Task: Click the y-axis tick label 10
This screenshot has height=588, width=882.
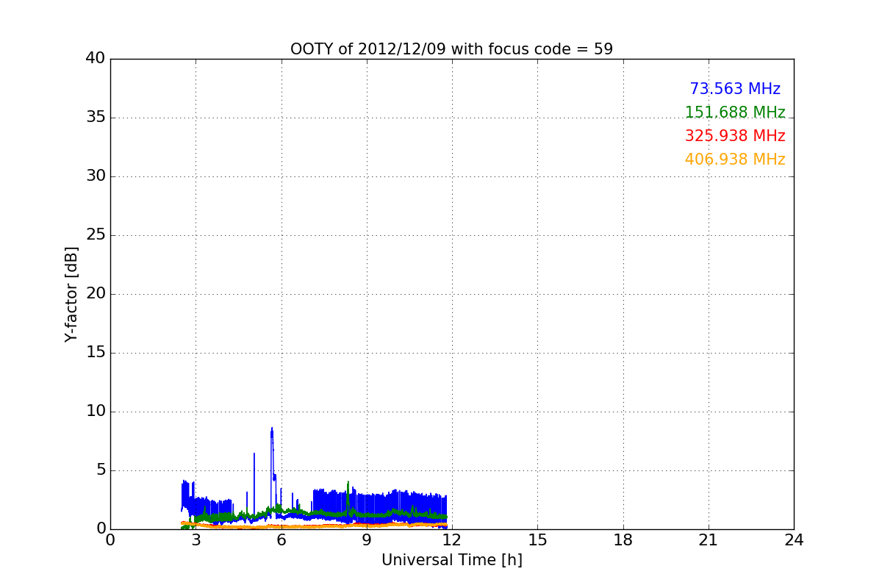Action: (96, 412)
